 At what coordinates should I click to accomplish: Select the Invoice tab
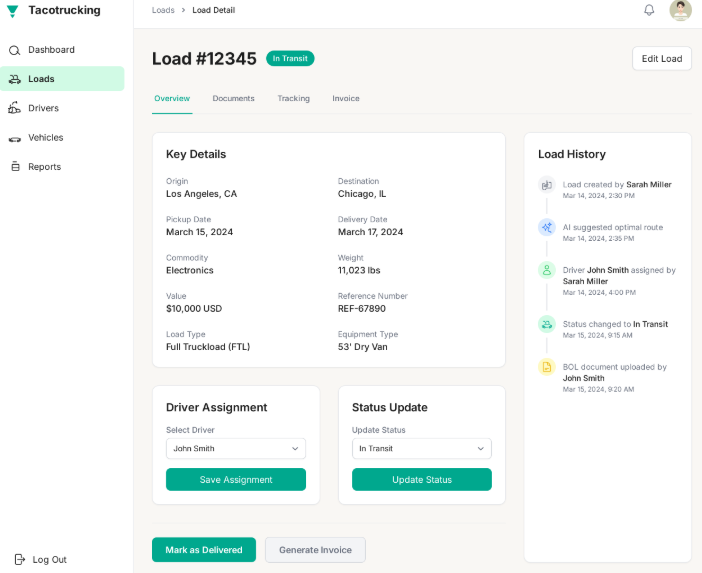346,99
